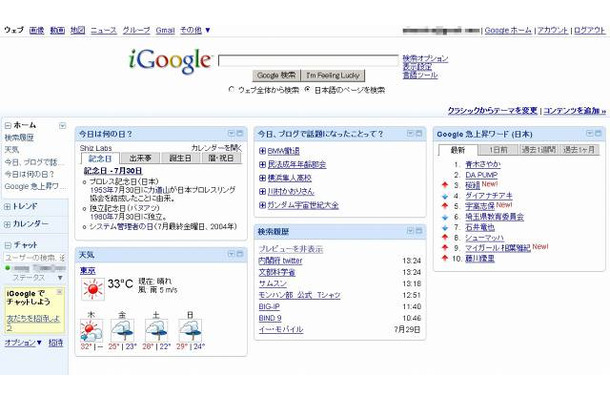Click クラシックからテーマを変更 link

(493, 111)
